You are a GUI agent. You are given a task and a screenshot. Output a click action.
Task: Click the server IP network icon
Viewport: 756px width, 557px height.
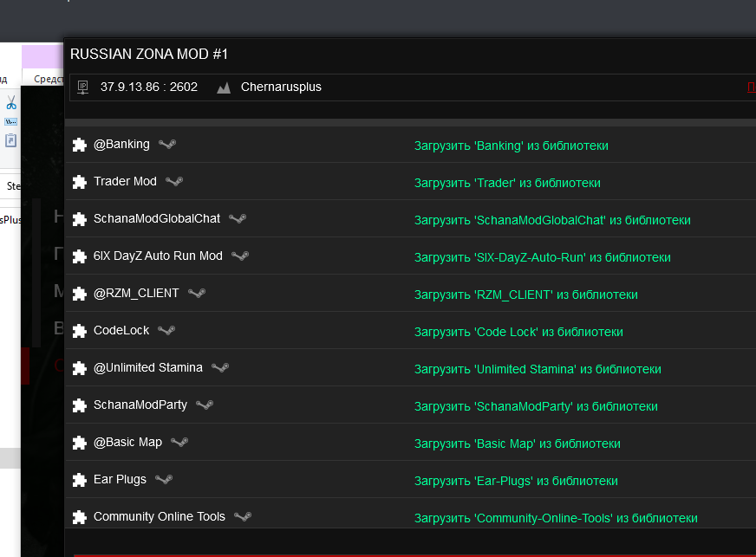[x=83, y=87]
